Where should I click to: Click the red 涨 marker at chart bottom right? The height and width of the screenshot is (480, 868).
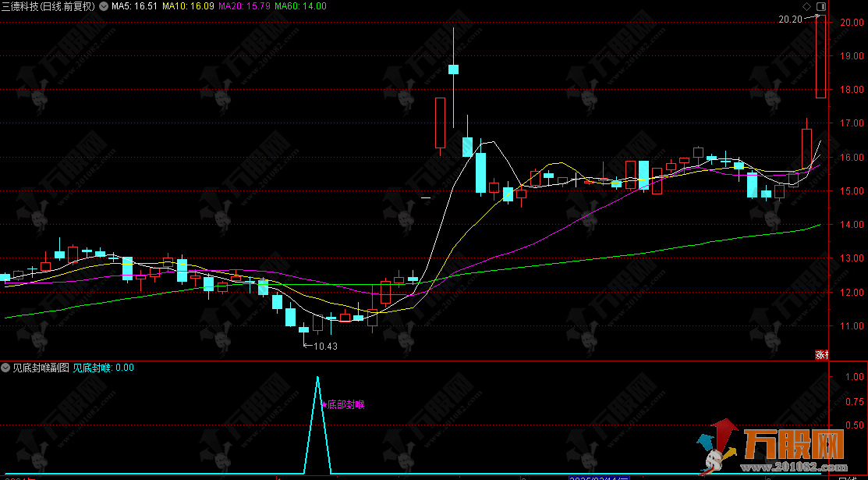(821, 355)
